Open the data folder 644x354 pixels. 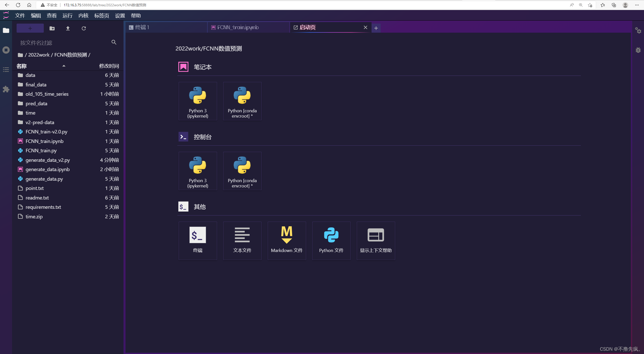[x=30, y=75]
